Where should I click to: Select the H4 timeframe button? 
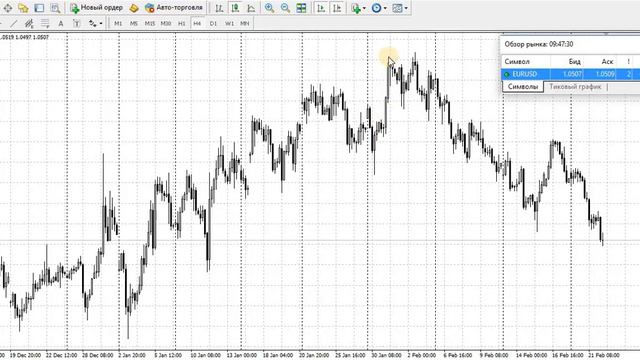pos(197,24)
